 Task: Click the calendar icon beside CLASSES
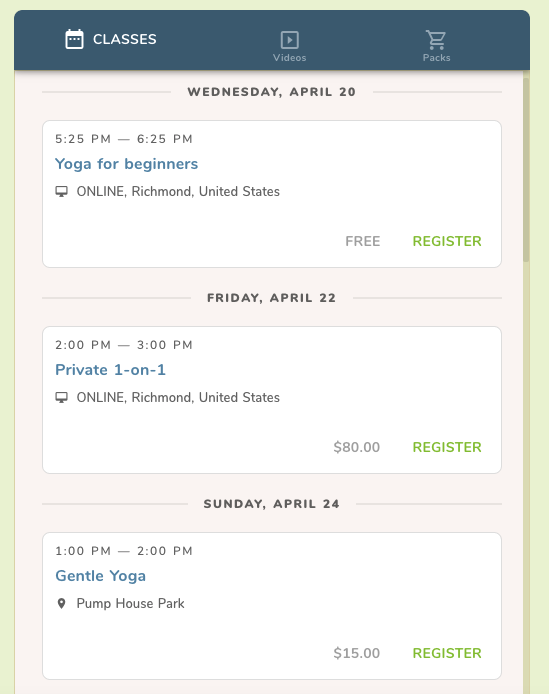tap(74, 39)
